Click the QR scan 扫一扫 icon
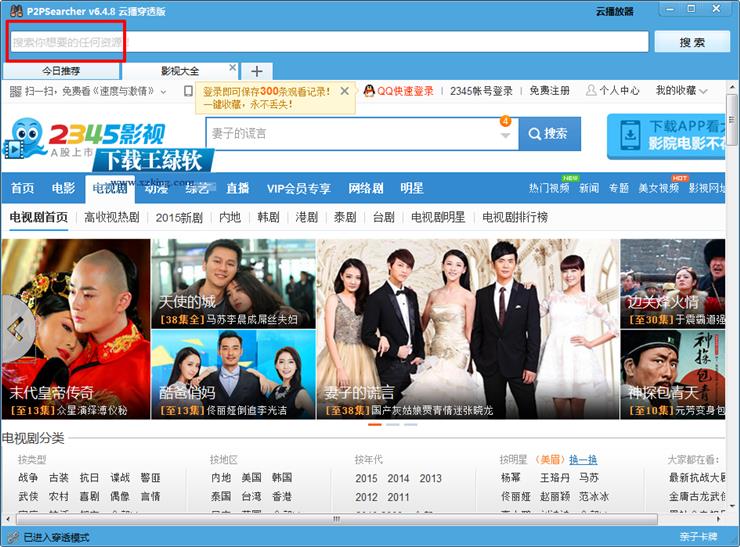740x547 pixels. [16, 91]
